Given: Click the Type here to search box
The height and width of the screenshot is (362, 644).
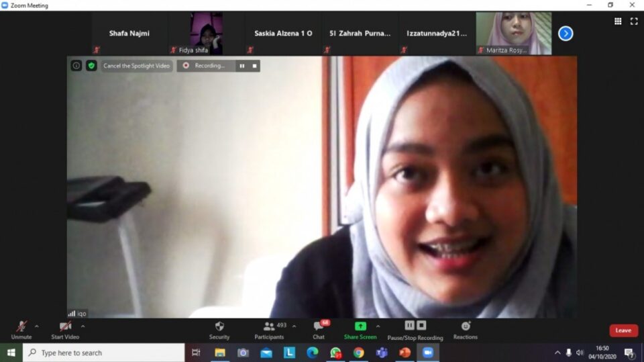Looking at the screenshot, I should click(103, 353).
